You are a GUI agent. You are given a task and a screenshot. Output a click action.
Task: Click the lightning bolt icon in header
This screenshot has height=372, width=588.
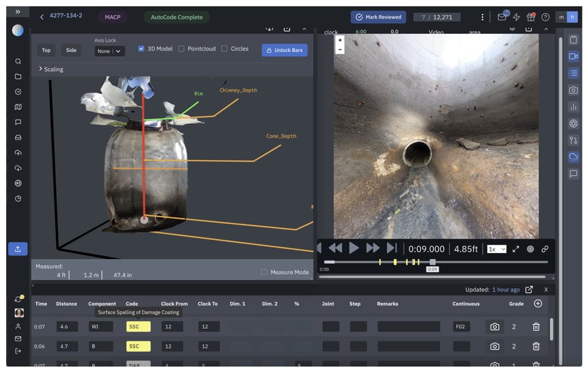516,17
